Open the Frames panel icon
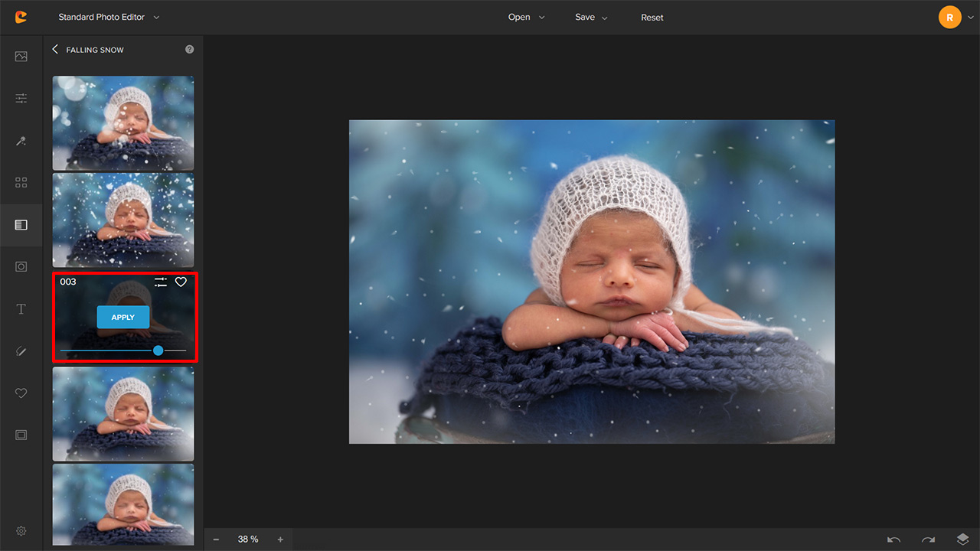Image resolution: width=980 pixels, height=551 pixels. click(21, 435)
